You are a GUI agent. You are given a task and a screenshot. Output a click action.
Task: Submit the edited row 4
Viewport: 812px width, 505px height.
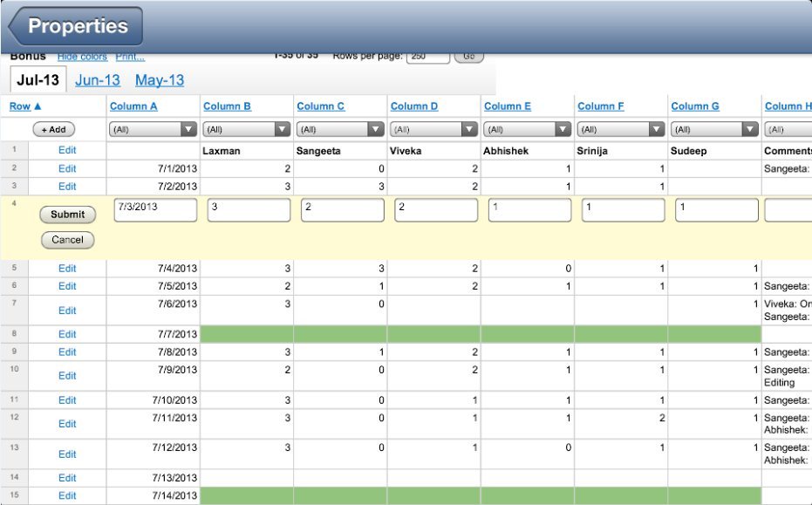[x=68, y=215]
